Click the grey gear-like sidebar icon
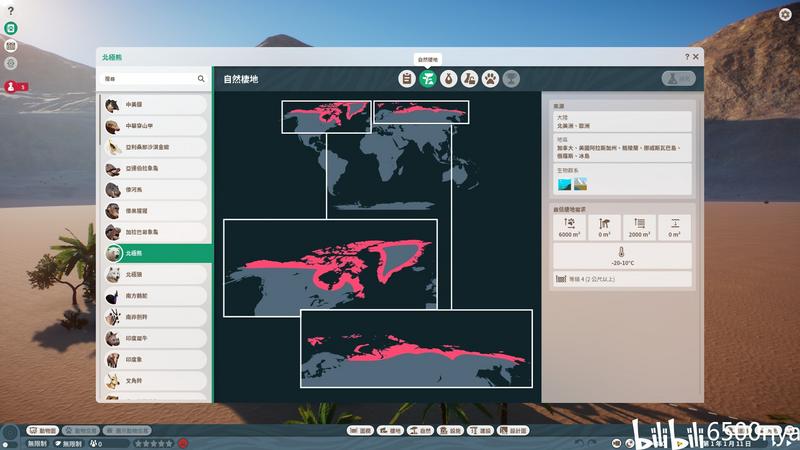 point(11,63)
